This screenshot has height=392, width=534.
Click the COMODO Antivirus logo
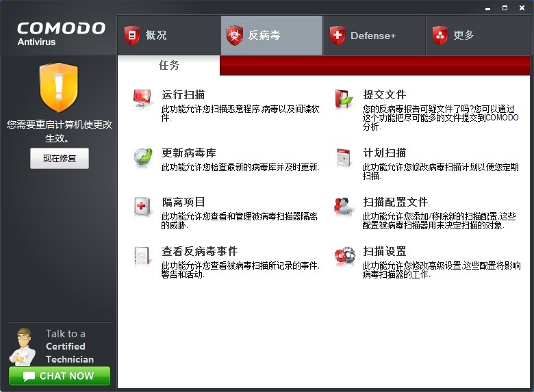tap(61, 32)
